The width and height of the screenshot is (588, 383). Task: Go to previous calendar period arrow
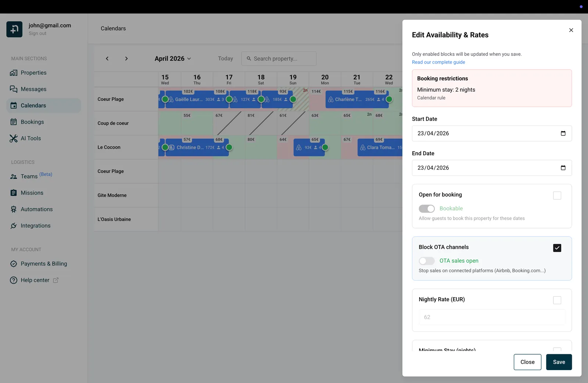coord(107,58)
